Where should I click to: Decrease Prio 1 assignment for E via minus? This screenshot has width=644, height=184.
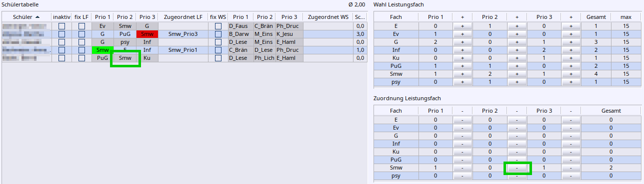click(462, 120)
